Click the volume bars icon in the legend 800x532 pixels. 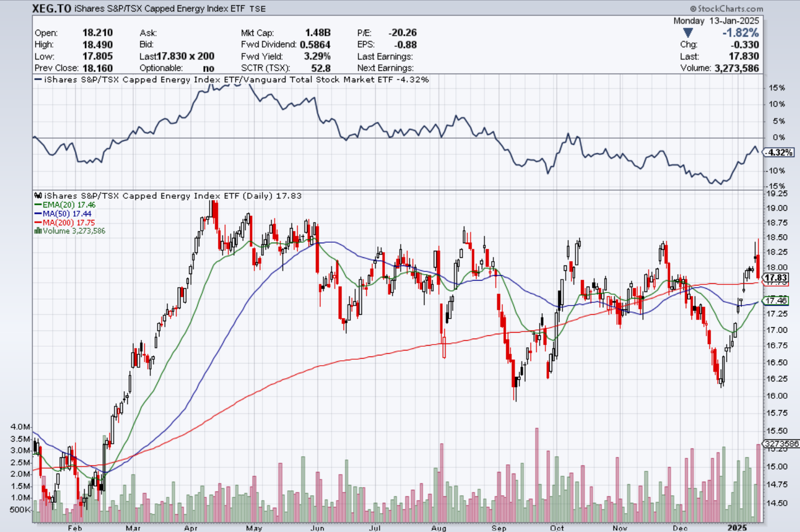tap(37, 231)
